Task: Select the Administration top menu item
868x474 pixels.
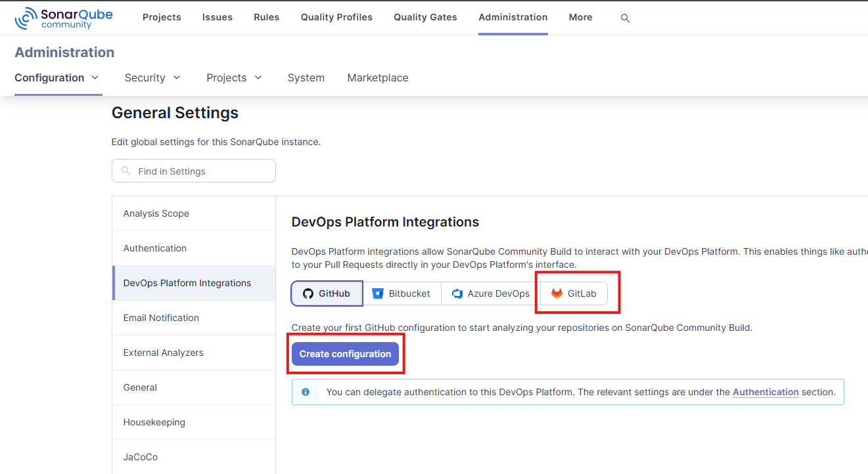Action: tap(513, 18)
